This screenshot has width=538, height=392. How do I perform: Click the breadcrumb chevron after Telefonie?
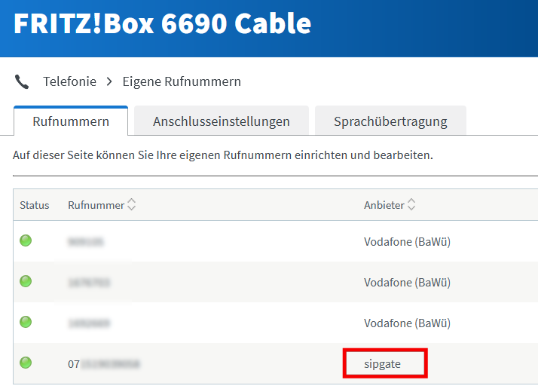109,81
